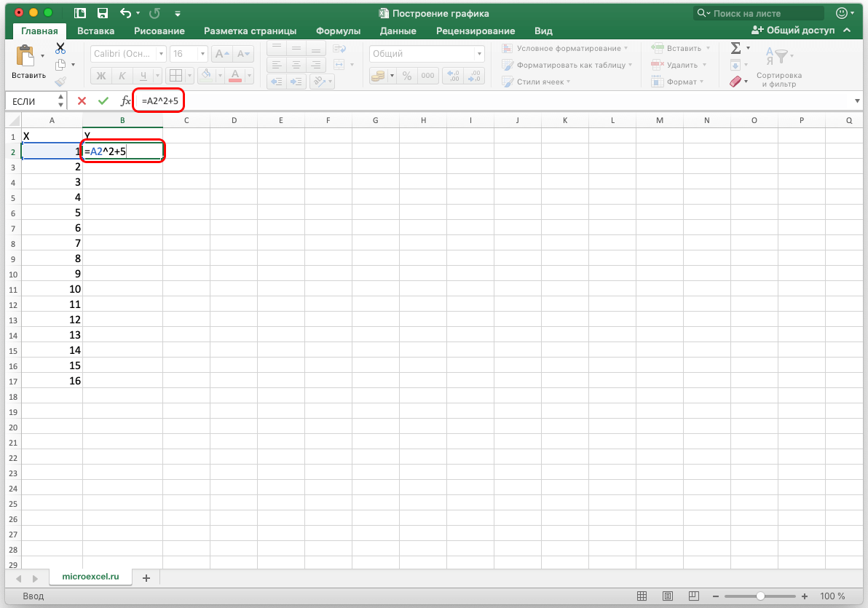Click the percent style button

tap(407, 76)
